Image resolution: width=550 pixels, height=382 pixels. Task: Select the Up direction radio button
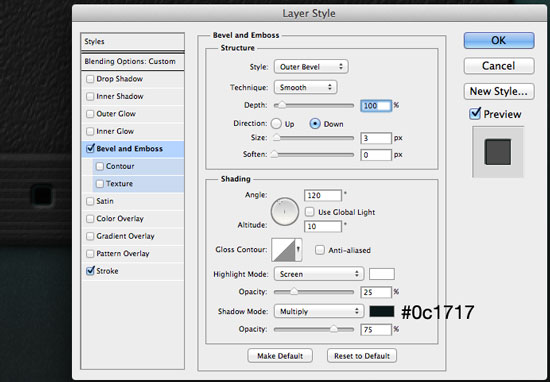[x=276, y=124]
